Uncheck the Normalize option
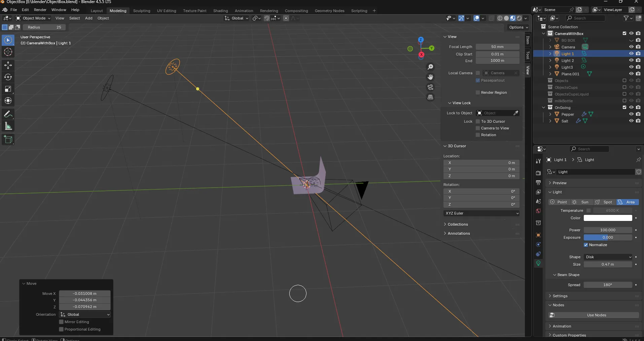 click(x=586, y=245)
